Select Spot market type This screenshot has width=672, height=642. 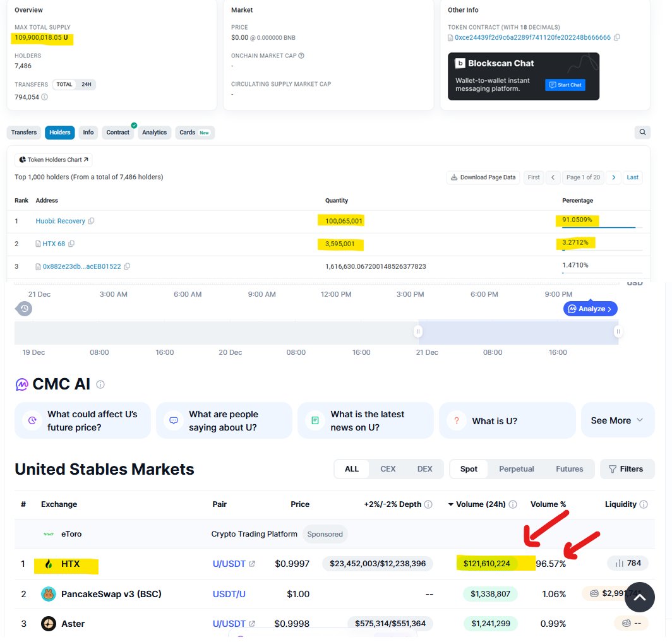click(x=469, y=469)
